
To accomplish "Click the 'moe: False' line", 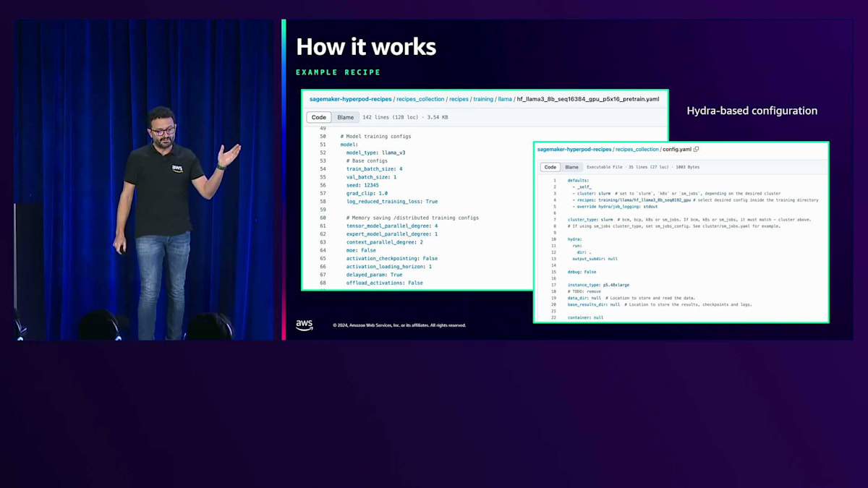I will tap(362, 250).
